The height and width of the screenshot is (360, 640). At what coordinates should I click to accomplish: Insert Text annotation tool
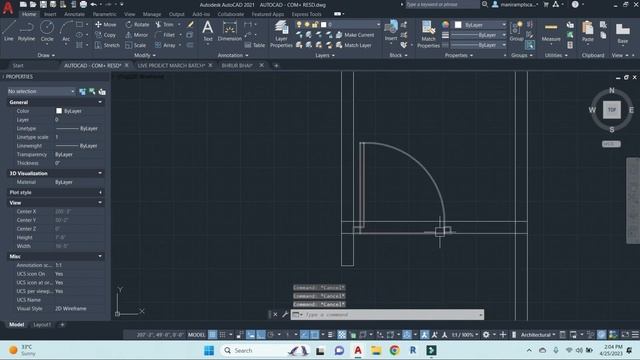coord(208,31)
